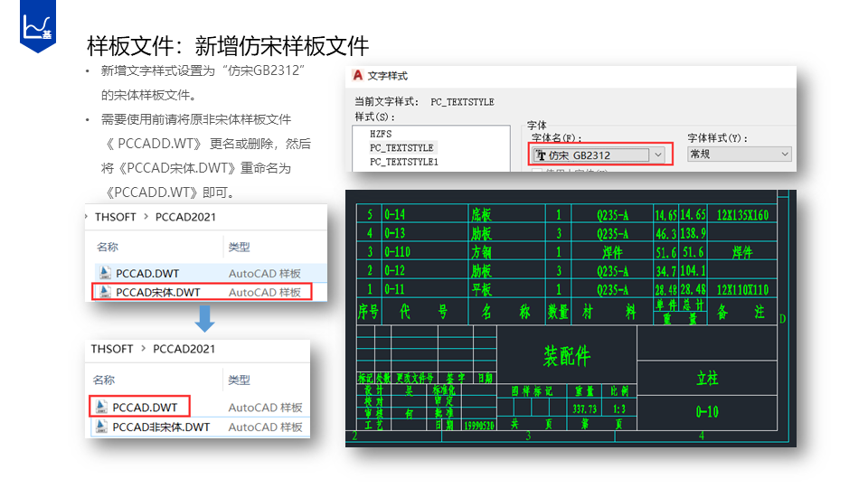Image resolution: width=868 pixels, height=488 pixels.
Task: Sort by 名称 column in the upper explorer
Action: (x=108, y=247)
